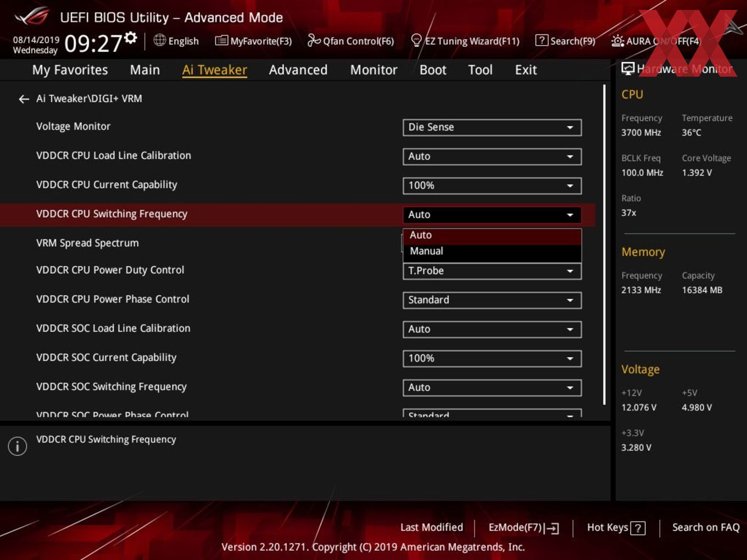Toggle AURA ON/OFF(F4) light icon
Image resolution: width=747 pixels, height=560 pixels.
(x=617, y=41)
